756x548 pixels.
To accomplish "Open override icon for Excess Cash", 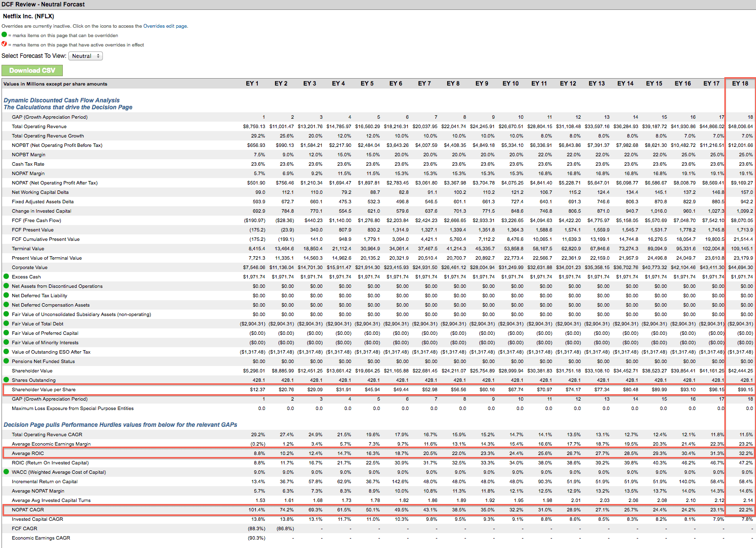I will click(6, 276).
